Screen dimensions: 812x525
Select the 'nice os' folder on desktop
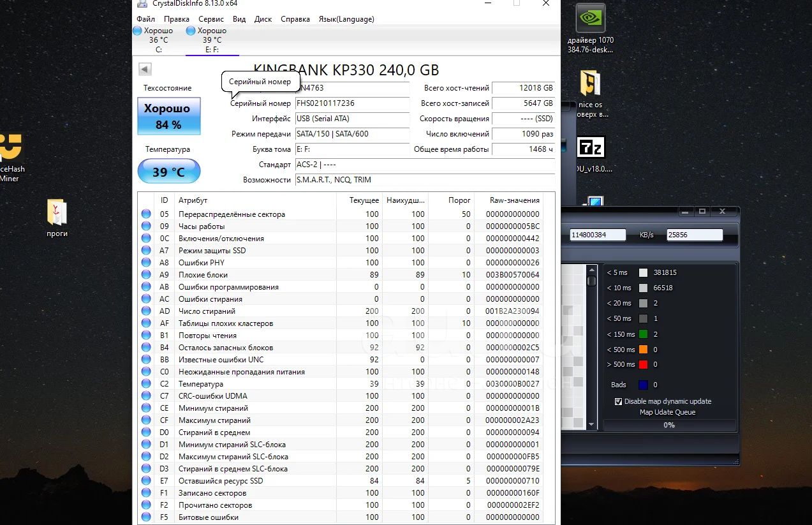(x=591, y=94)
